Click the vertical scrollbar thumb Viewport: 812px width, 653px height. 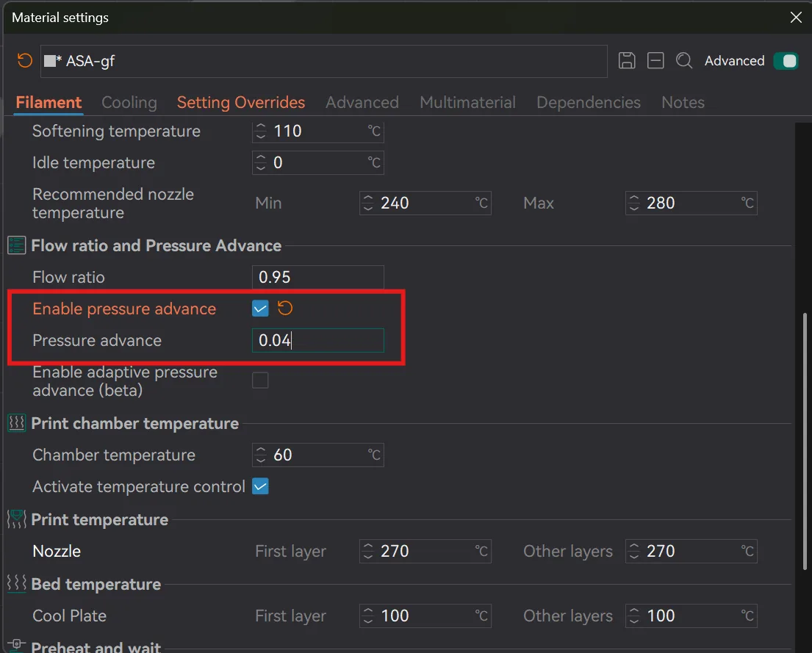tap(805, 441)
